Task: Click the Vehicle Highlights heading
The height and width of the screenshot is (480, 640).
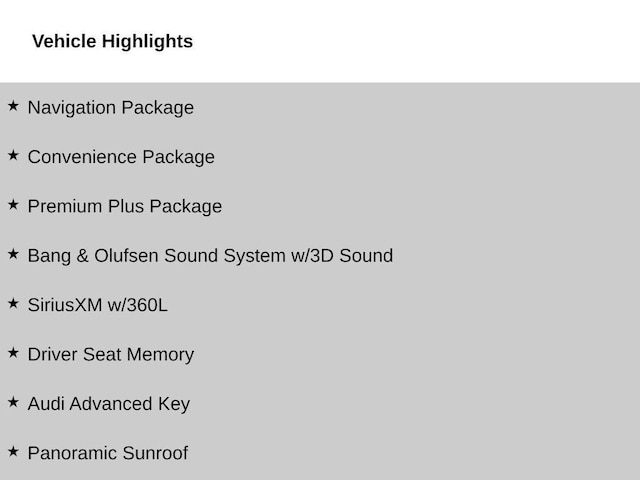Action: tap(113, 42)
